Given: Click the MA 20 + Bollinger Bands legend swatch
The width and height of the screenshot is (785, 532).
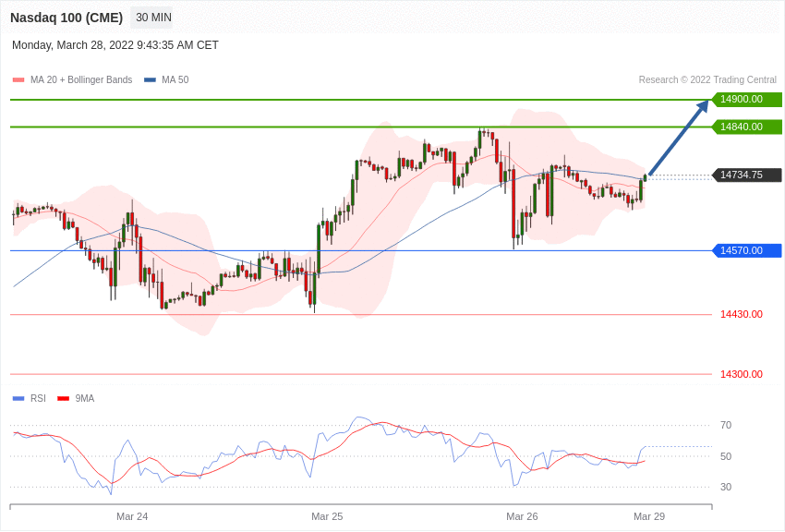Looking at the screenshot, I should coord(18,80).
